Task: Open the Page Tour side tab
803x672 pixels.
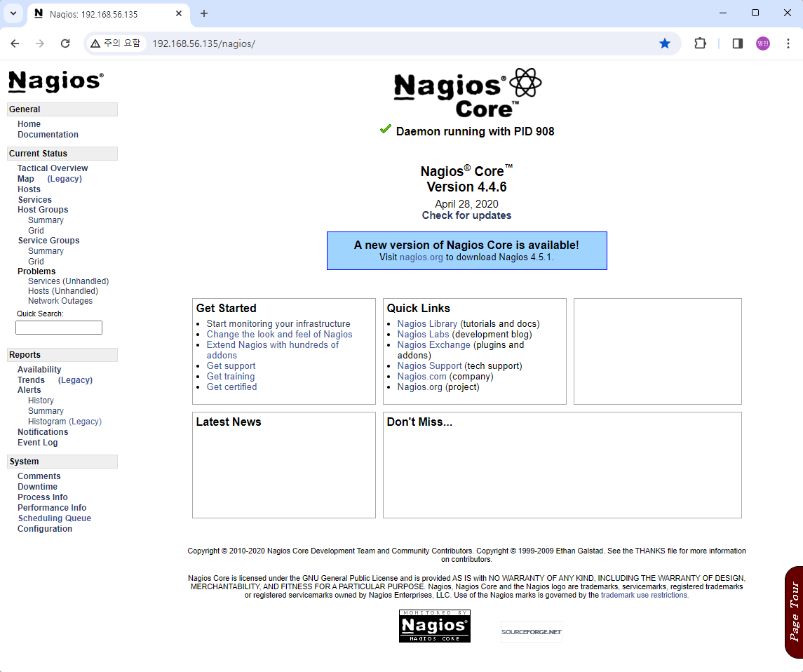Action: 795,612
